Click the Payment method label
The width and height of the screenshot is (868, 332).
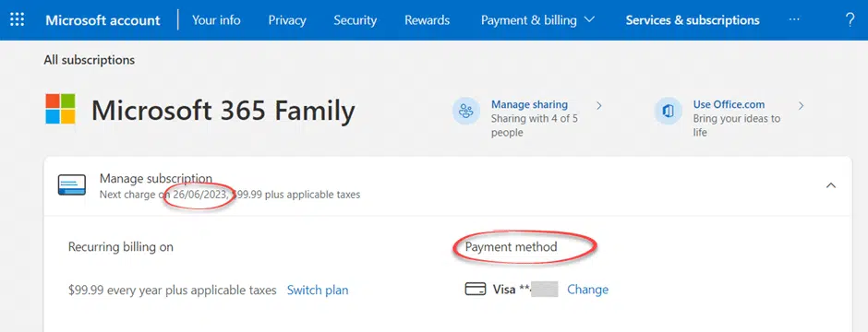click(511, 247)
